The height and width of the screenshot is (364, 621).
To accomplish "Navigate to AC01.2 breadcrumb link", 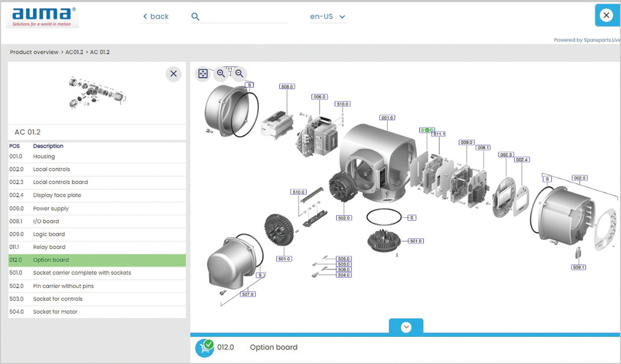I will tap(74, 52).
